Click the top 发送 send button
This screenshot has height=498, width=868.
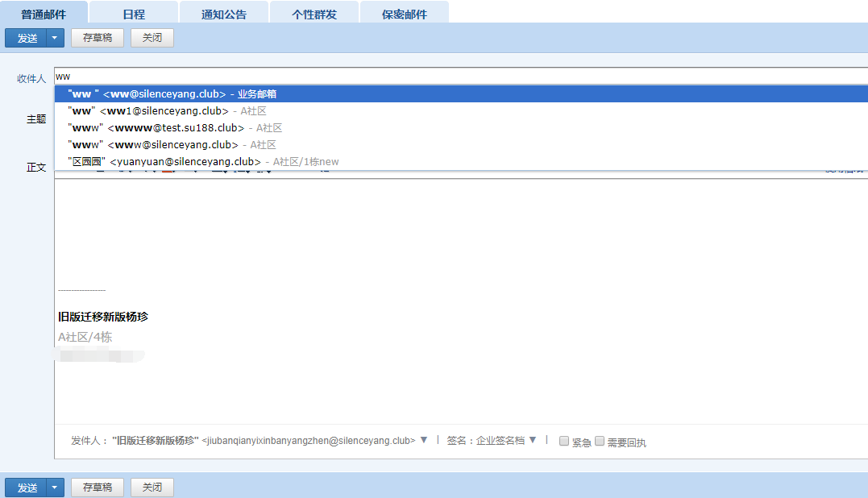[27, 38]
